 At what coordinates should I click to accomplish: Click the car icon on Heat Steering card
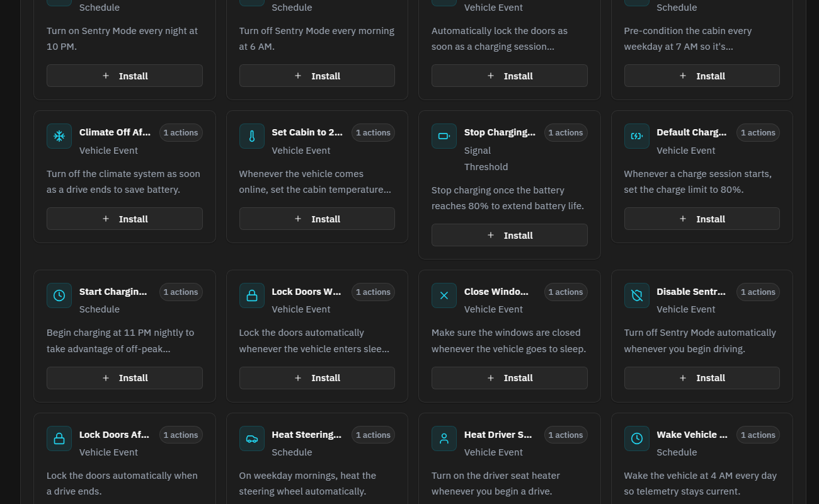click(x=252, y=438)
